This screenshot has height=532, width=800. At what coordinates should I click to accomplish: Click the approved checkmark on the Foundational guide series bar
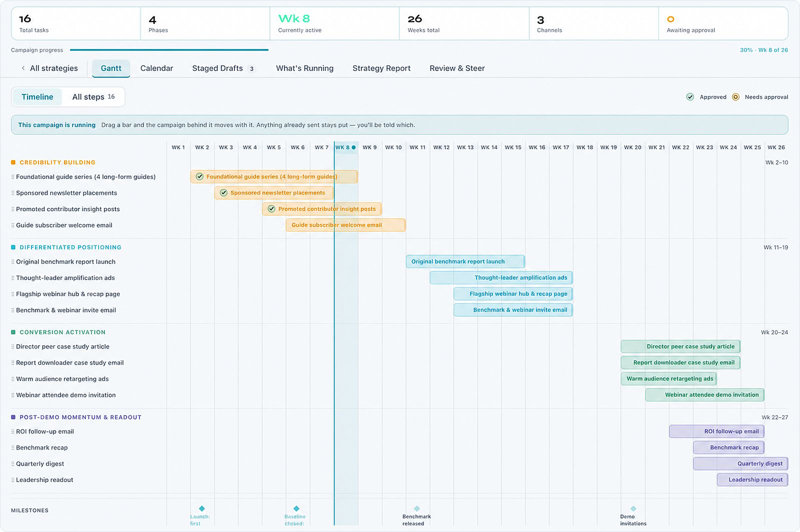click(199, 176)
